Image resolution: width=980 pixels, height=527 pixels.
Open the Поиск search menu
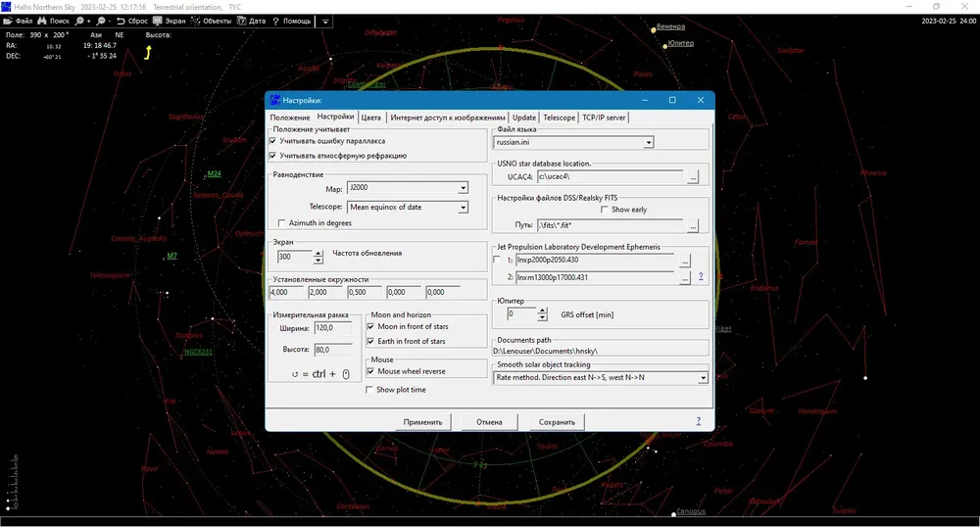[x=53, y=21]
